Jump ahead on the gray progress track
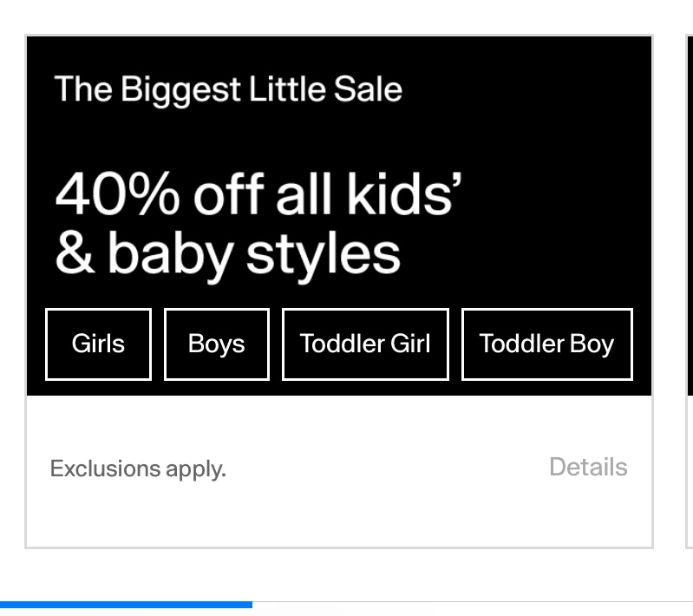 tap(473, 605)
